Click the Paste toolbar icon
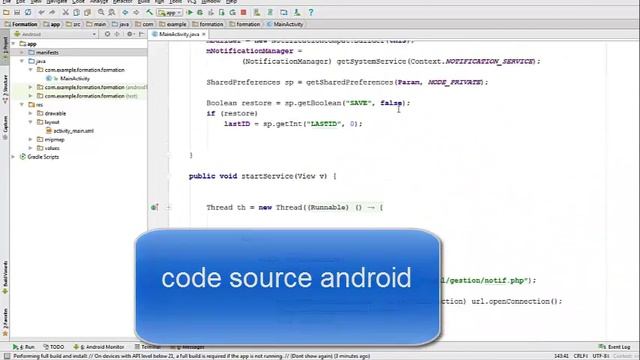The height and width of the screenshot is (360, 640). (x=87, y=13)
